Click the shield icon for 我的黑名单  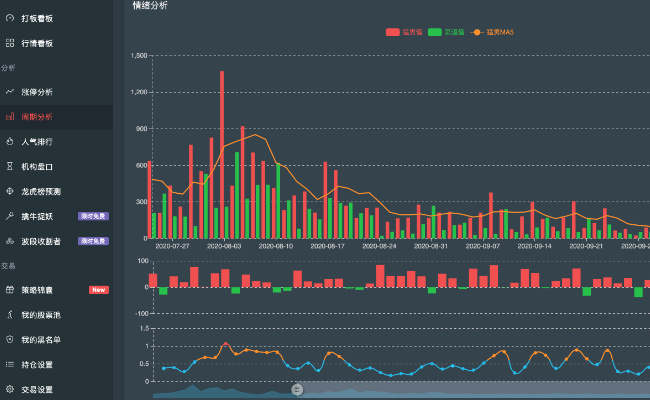pyautogui.click(x=10, y=340)
